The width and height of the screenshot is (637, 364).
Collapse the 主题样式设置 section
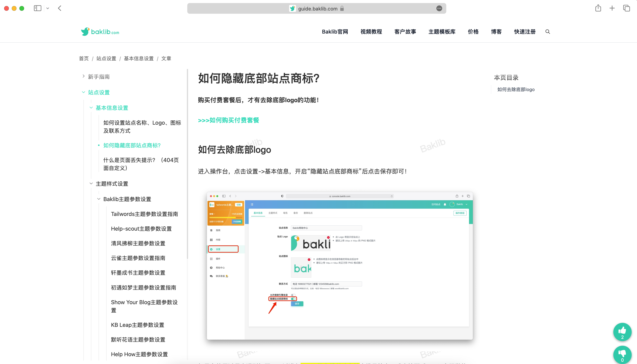point(91,184)
